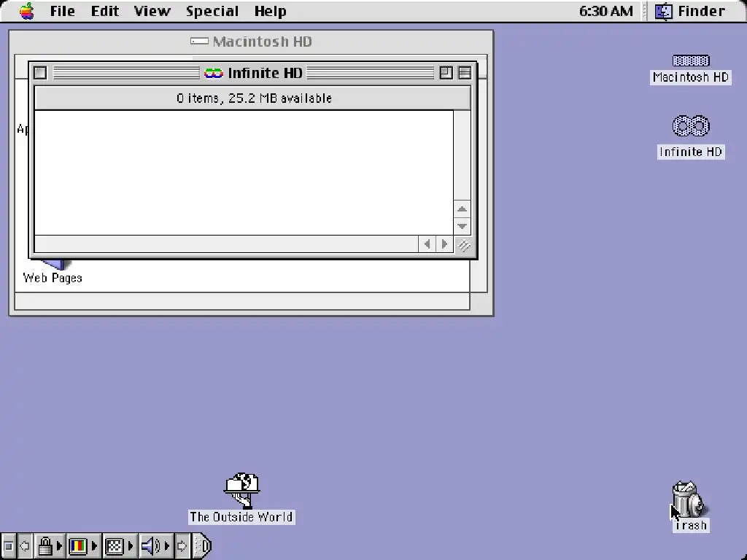Open the View menu

152,11
